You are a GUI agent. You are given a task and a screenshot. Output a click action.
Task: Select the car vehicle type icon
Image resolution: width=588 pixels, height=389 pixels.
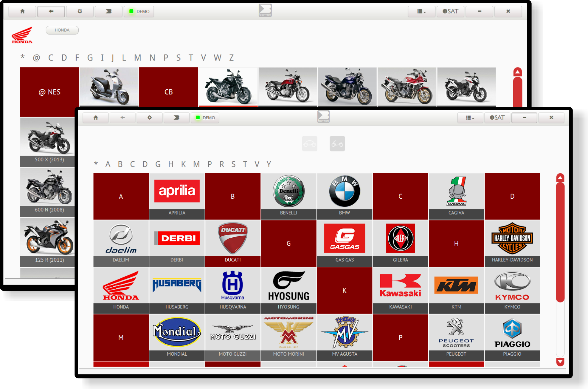tap(310, 144)
